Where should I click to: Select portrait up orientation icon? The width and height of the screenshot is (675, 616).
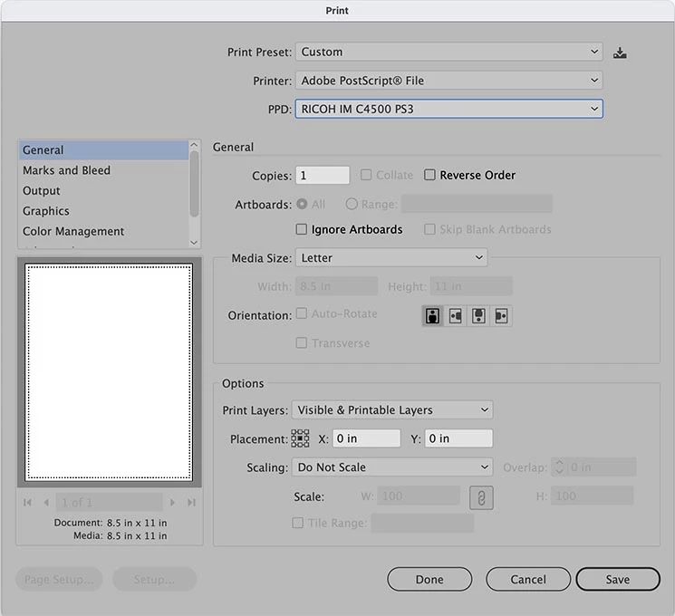point(433,316)
